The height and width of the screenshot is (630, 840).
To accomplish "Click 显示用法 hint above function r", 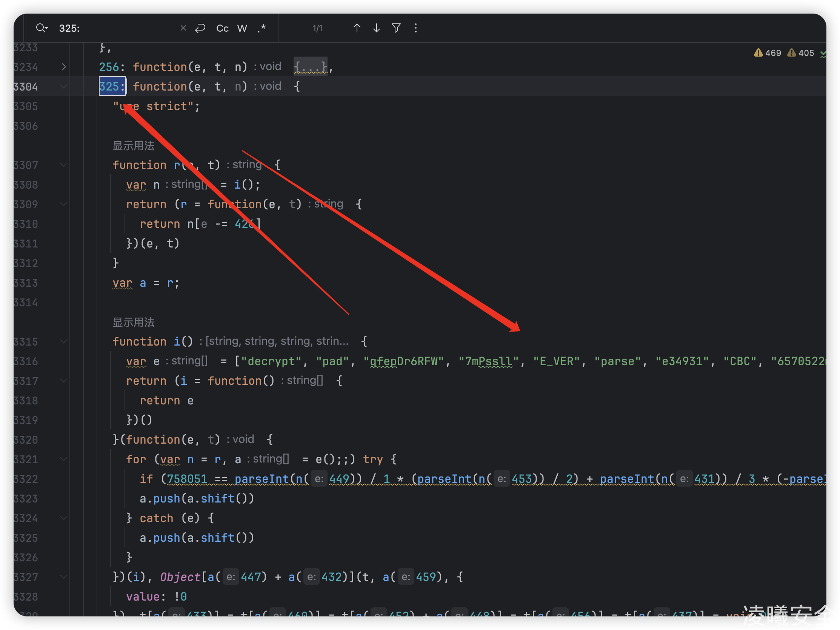I will pos(133,146).
